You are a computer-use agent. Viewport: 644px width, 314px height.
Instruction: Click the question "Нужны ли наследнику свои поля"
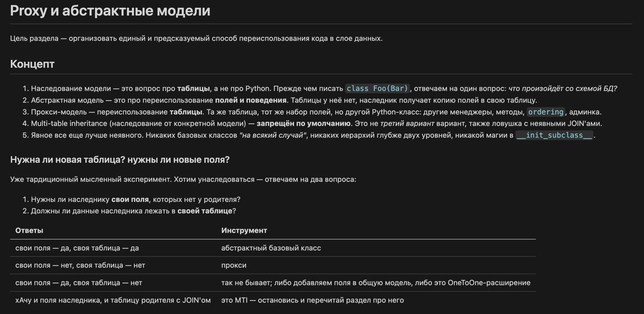tap(136, 199)
